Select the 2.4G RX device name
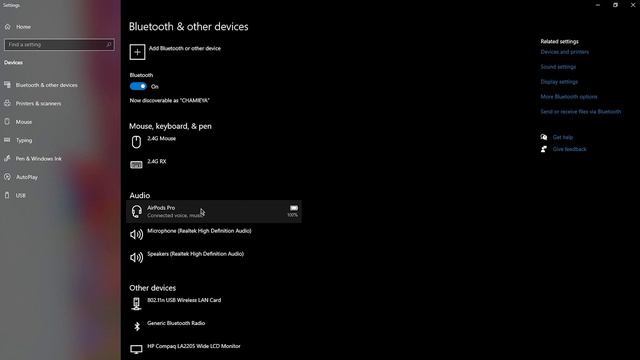 click(157, 161)
